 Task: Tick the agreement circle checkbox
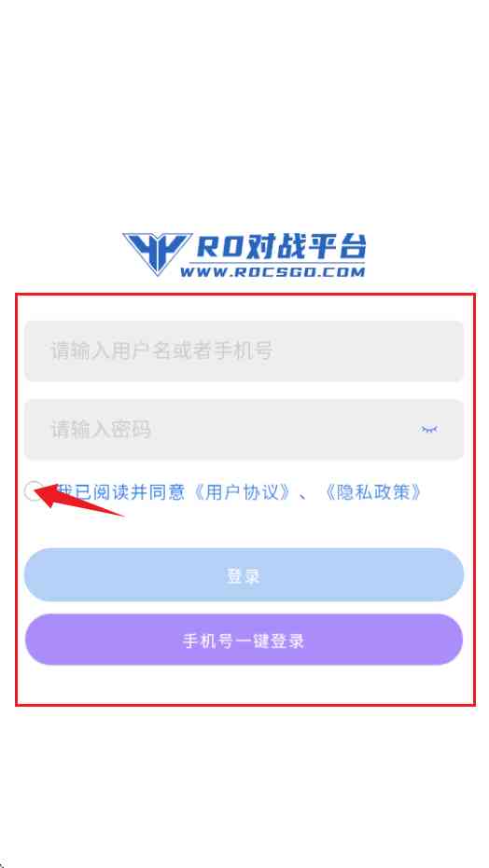(x=34, y=491)
